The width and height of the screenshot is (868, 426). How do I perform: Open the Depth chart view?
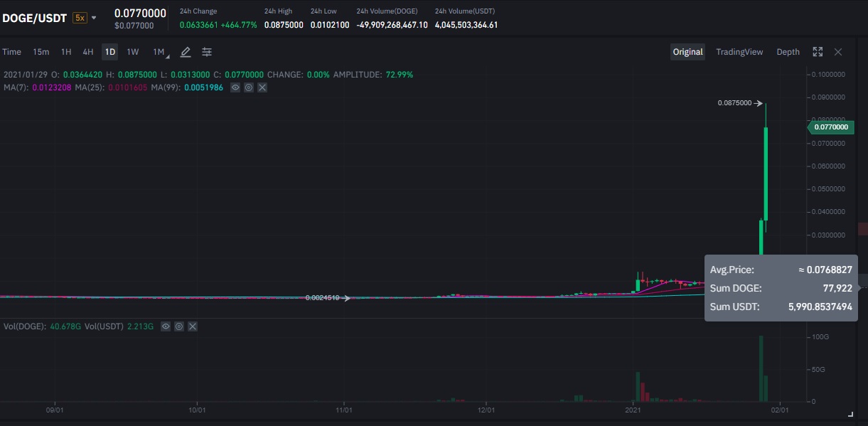point(788,52)
